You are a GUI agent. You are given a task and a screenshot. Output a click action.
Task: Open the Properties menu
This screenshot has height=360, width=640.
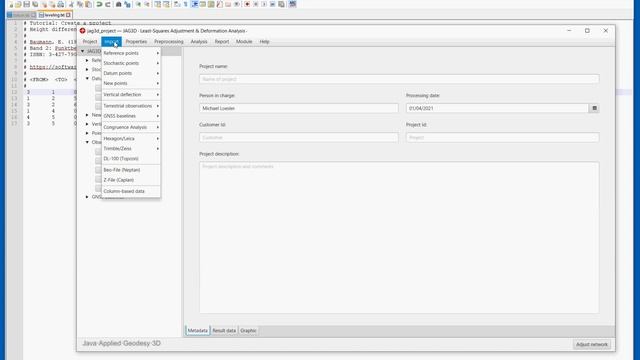136,42
